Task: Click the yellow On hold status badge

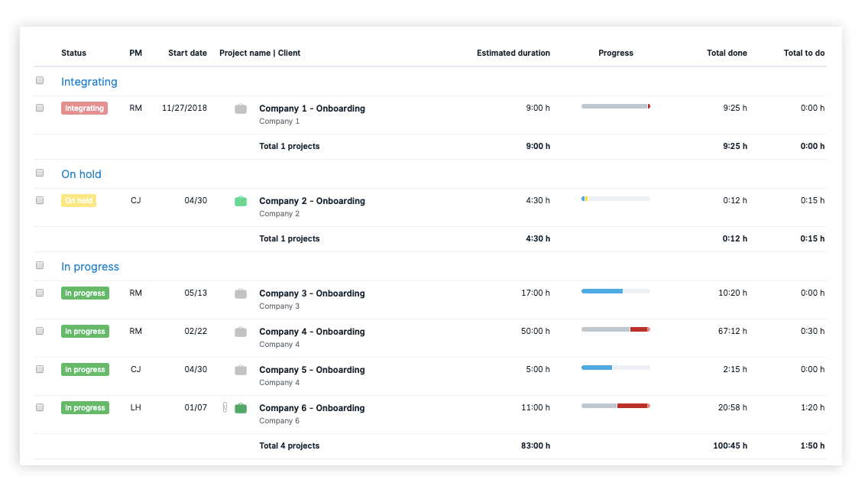Action: click(79, 200)
